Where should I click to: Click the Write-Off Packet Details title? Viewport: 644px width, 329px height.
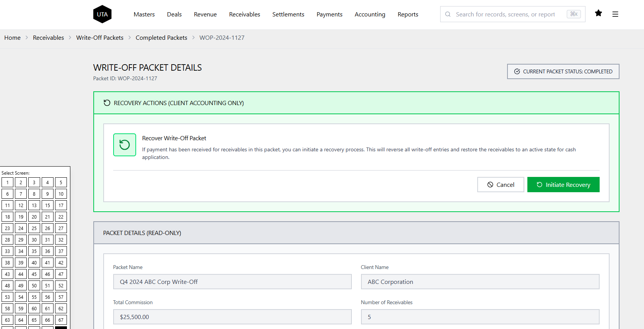coord(148,68)
